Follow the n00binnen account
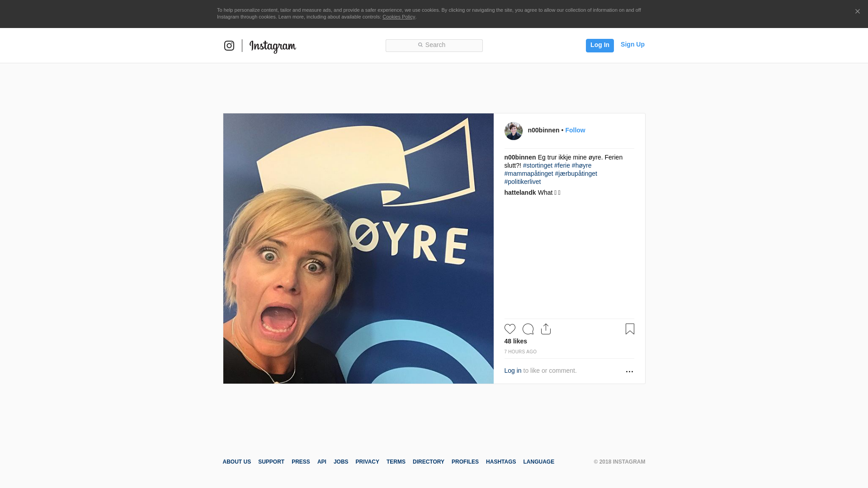Viewport: 868px width, 488px height. coord(575,130)
